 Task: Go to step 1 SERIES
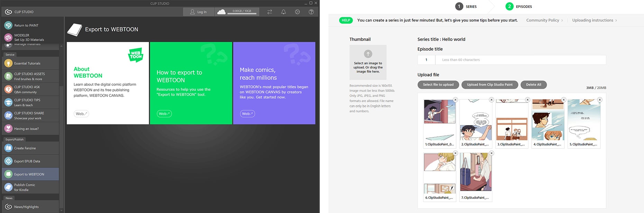point(466,6)
